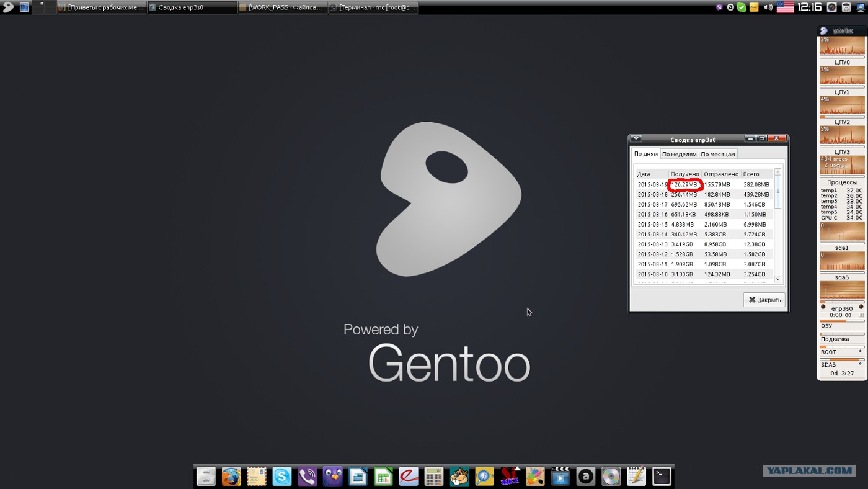Click the ЦПУ0 label in the system monitor

(x=842, y=62)
